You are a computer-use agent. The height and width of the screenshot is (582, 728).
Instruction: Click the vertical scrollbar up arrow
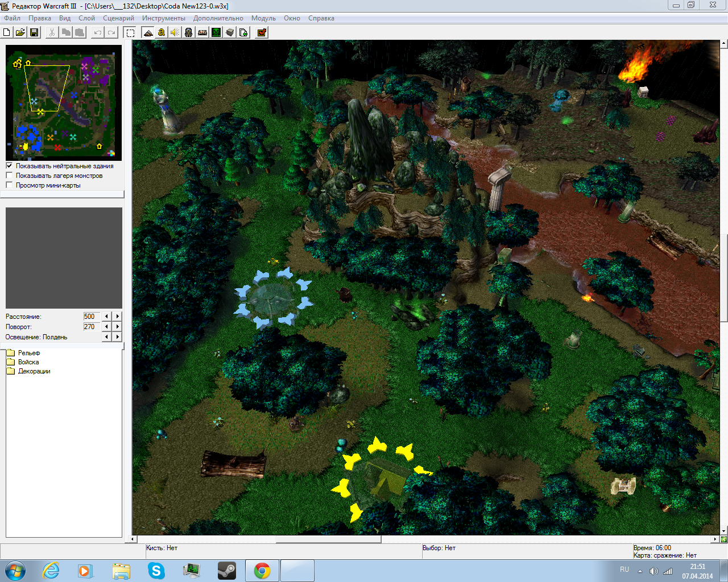[724, 43]
